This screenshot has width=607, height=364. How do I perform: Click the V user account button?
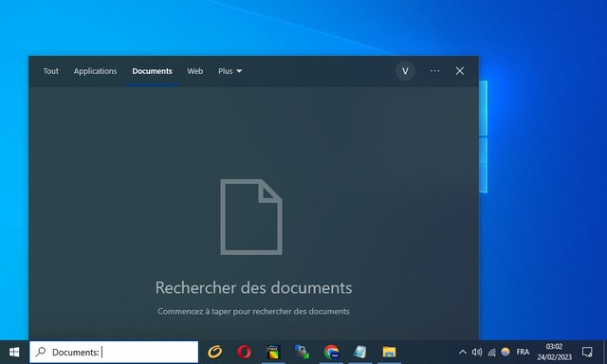pos(405,71)
